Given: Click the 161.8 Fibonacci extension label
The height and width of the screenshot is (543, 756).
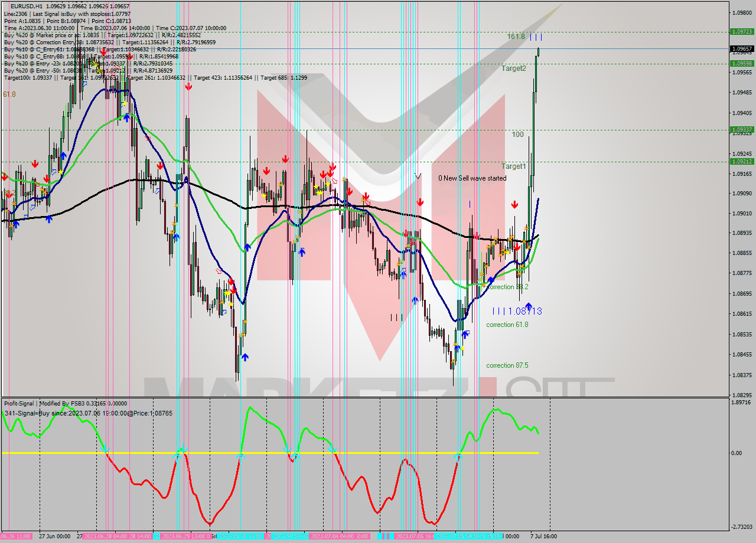Looking at the screenshot, I should [x=516, y=37].
